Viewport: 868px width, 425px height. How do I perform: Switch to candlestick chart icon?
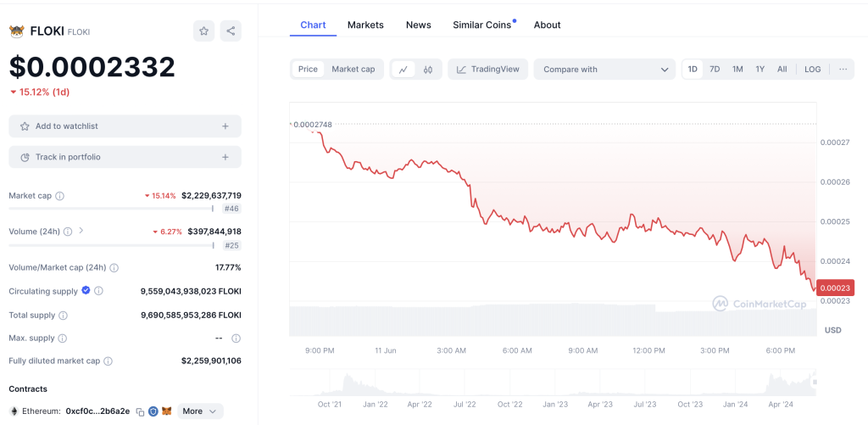pos(428,70)
